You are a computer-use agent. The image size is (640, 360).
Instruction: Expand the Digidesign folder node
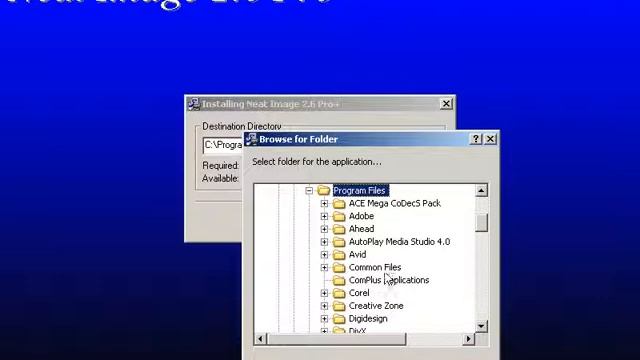(x=324, y=319)
